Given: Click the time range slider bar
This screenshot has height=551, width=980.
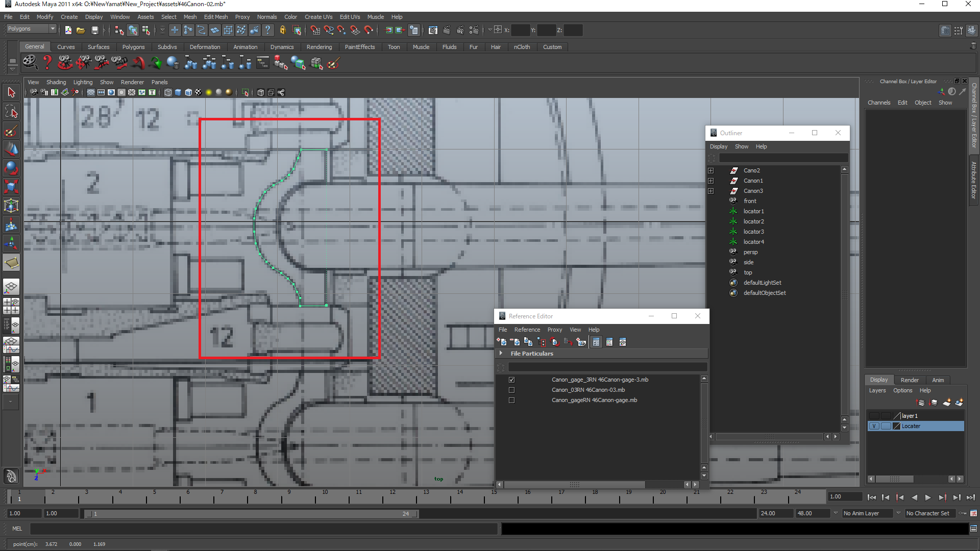Looking at the screenshot, I should (251, 514).
